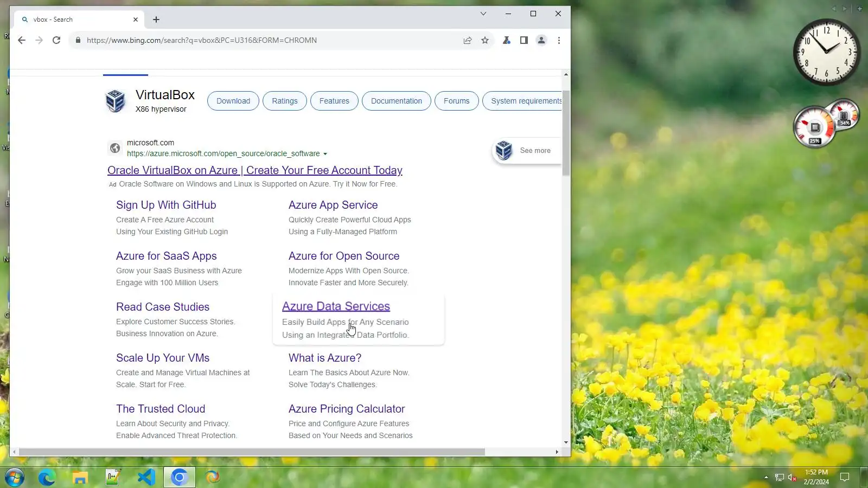Open the "Azure Data Services" link
The width and height of the screenshot is (868, 488).
click(336, 306)
